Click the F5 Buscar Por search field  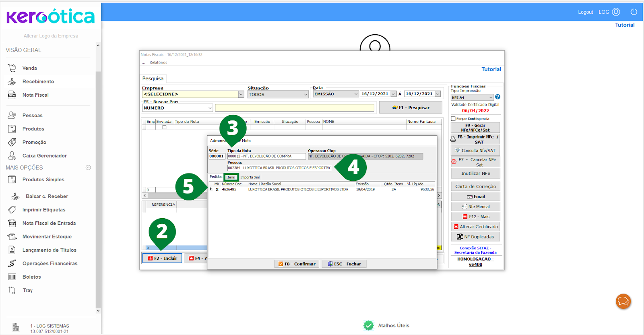point(295,108)
